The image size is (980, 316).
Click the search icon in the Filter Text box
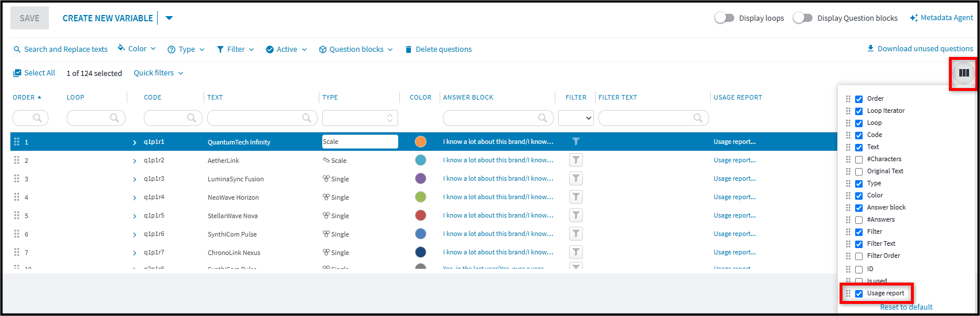[x=698, y=118]
